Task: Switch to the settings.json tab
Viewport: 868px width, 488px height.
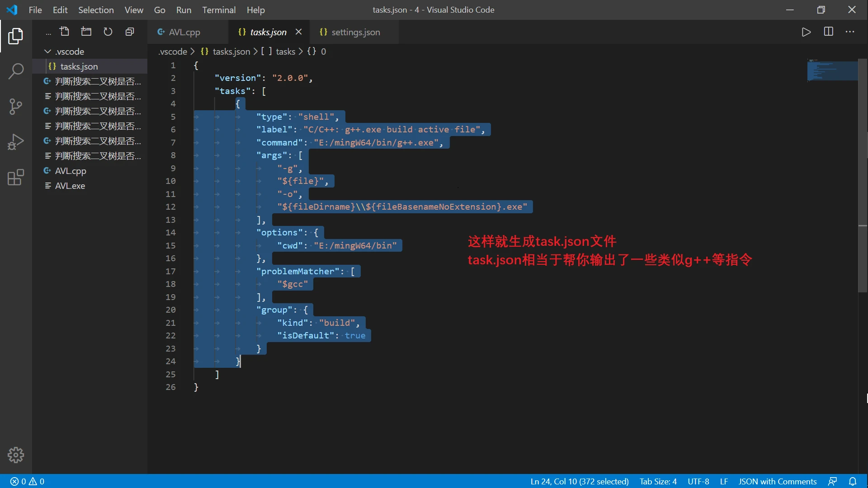Action: pyautogui.click(x=355, y=32)
